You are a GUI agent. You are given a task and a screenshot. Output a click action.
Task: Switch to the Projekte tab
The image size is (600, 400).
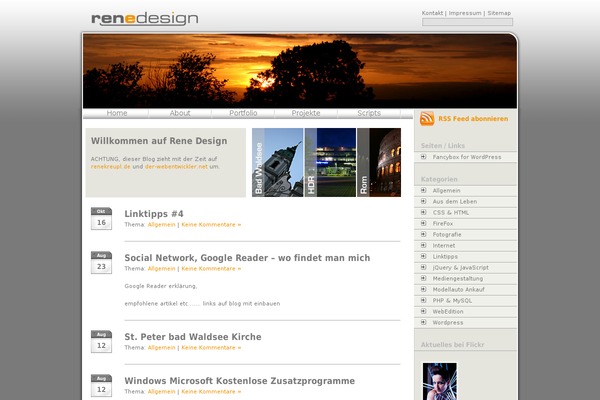tap(306, 113)
